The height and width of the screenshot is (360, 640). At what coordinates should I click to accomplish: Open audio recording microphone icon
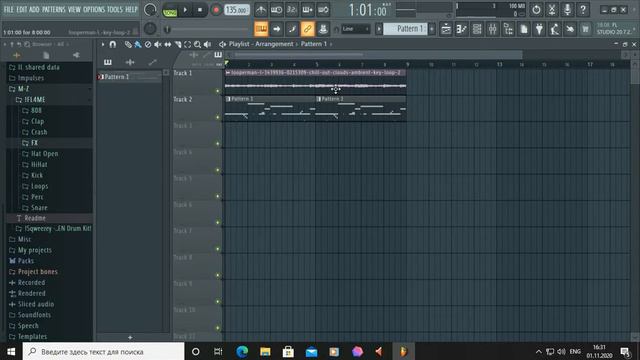[x=567, y=10]
